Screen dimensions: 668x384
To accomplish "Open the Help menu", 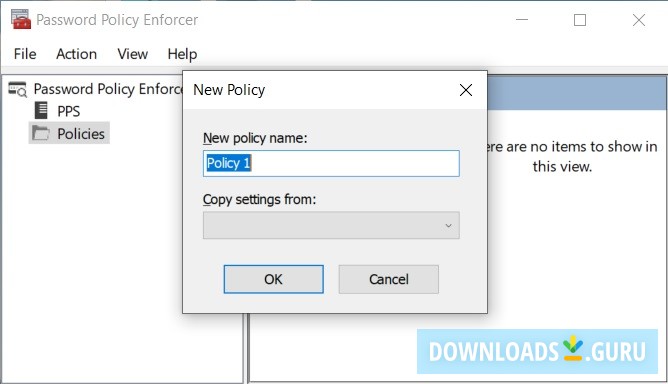I will [x=182, y=54].
